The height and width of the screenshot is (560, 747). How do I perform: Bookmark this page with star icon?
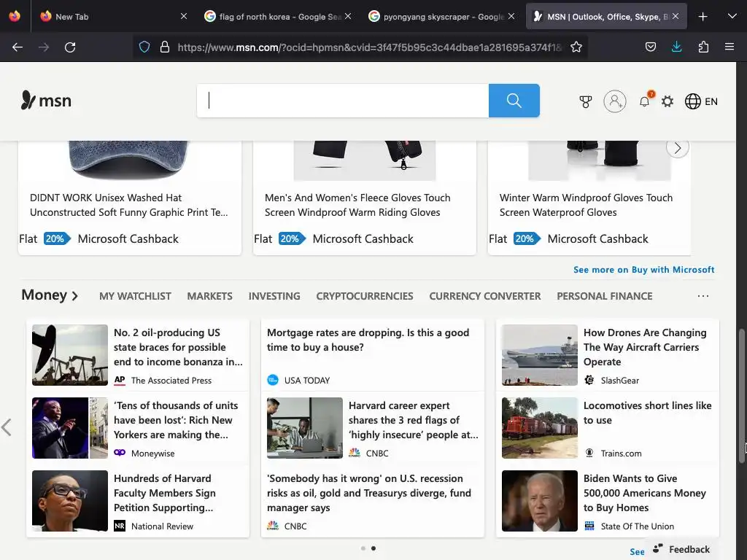[576, 47]
